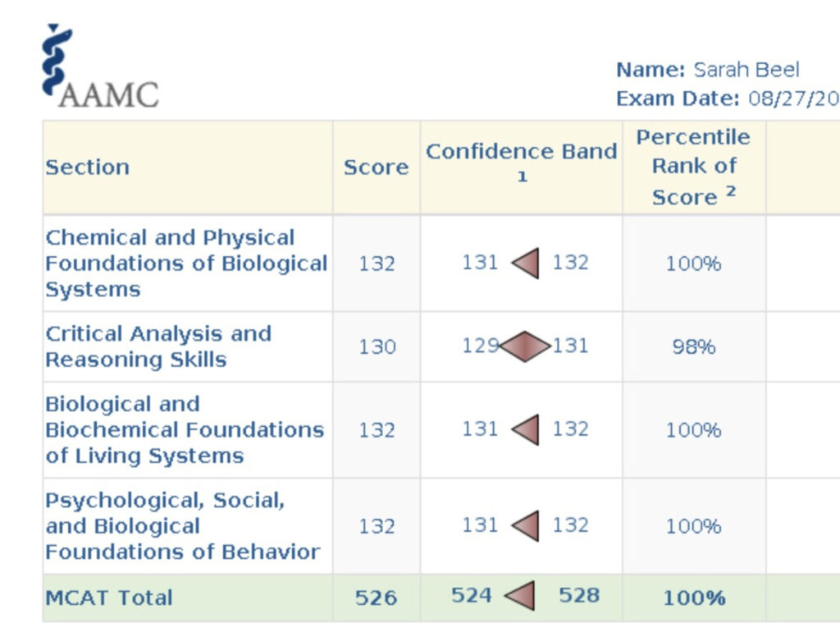
Task: Click the name Sarah Beel
Action: point(745,70)
